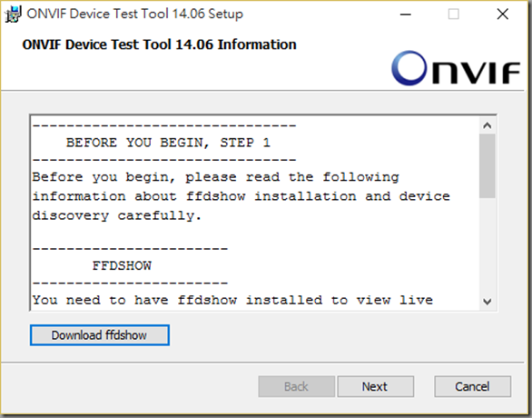Screen dimensions: 532x418
Task: Click the scrollbar thumb in the information box
Action: click(x=488, y=165)
